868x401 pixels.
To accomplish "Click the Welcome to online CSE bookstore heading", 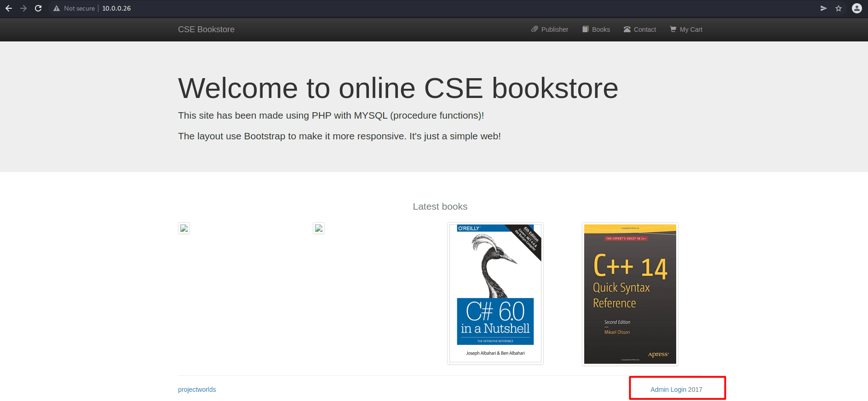I will tap(398, 88).
